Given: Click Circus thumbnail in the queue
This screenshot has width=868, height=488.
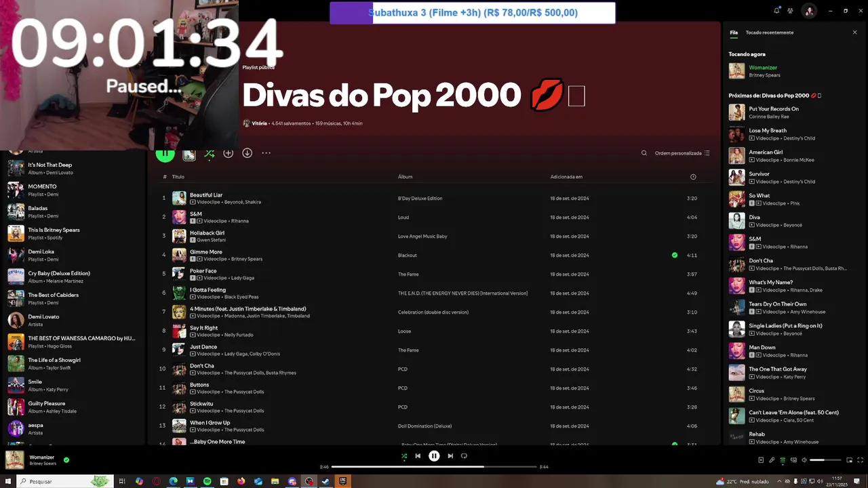Looking at the screenshot, I should point(736,394).
